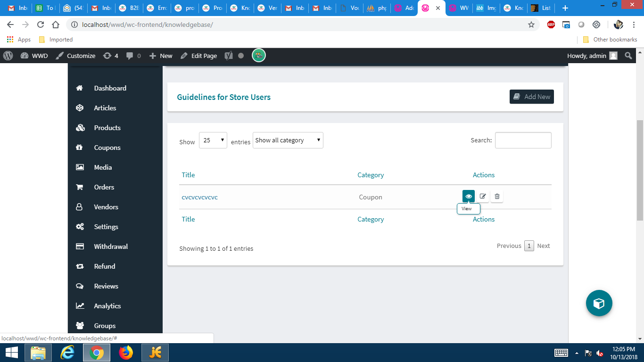Open the Show 25 entries dropdown
Screen dimensions: 644x362
tap(213, 140)
